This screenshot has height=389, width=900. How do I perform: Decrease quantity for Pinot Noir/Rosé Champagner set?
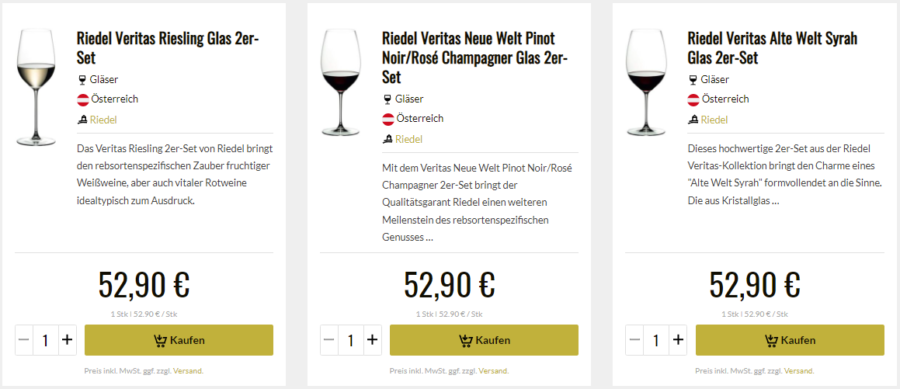point(329,340)
